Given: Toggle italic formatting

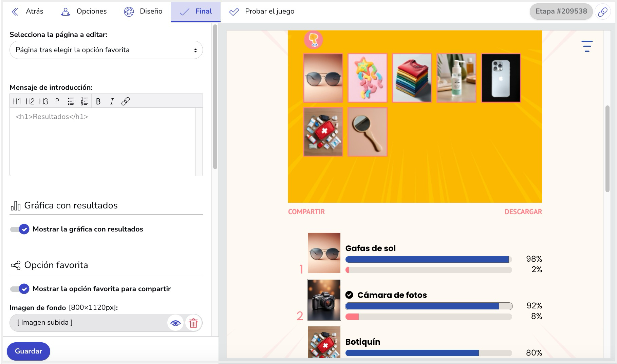Looking at the screenshot, I should coord(112,101).
